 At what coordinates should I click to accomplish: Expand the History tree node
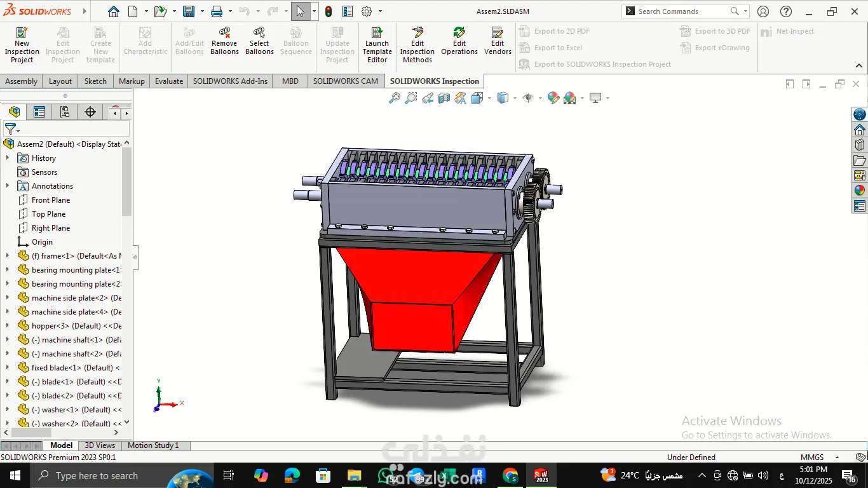8,158
